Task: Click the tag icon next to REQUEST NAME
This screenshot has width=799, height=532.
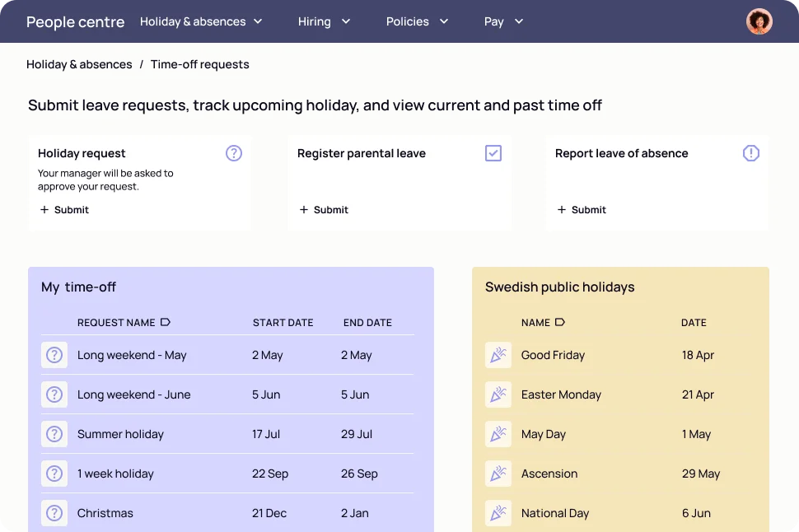Action: pos(165,322)
